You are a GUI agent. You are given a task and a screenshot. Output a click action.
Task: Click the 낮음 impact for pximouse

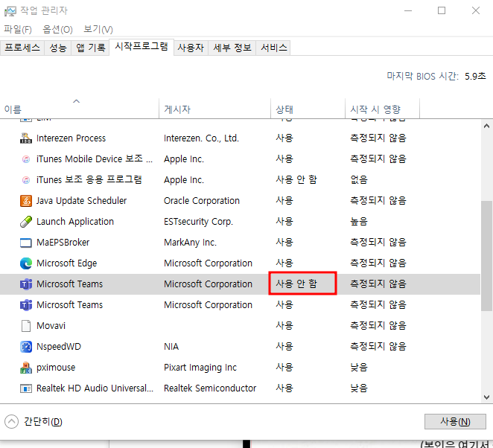point(359,368)
